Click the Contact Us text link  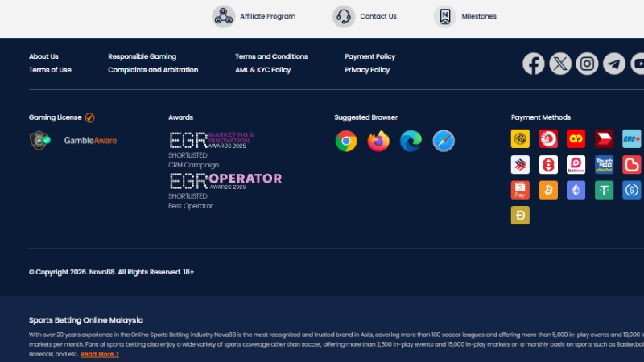(378, 16)
